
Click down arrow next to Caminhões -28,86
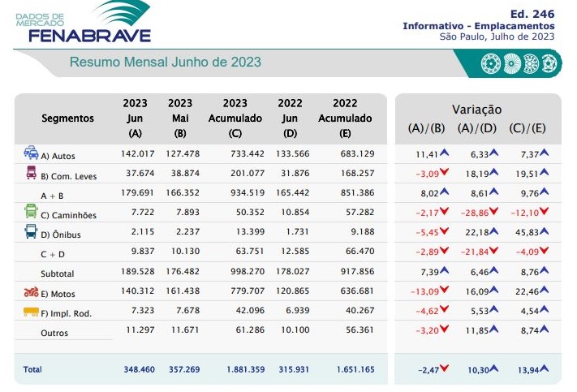click(493, 210)
